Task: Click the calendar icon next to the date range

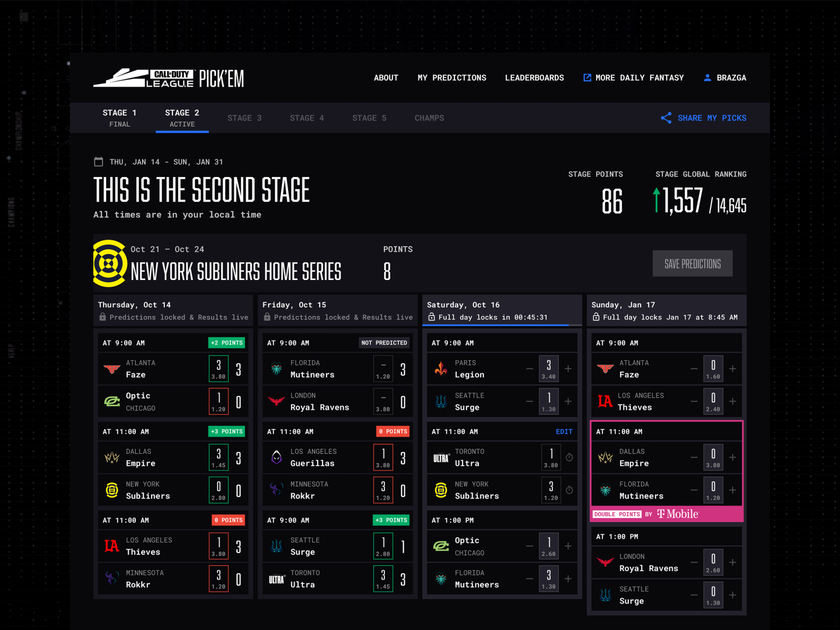Action: click(x=99, y=162)
